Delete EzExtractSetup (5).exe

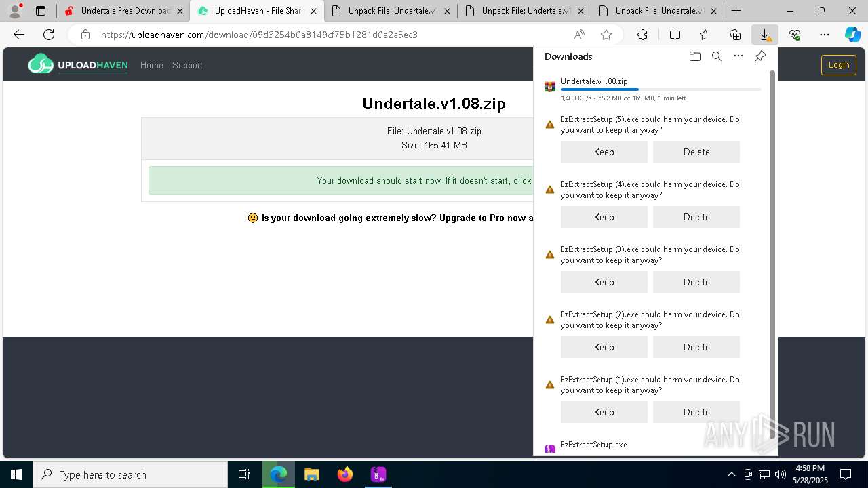(x=696, y=152)
